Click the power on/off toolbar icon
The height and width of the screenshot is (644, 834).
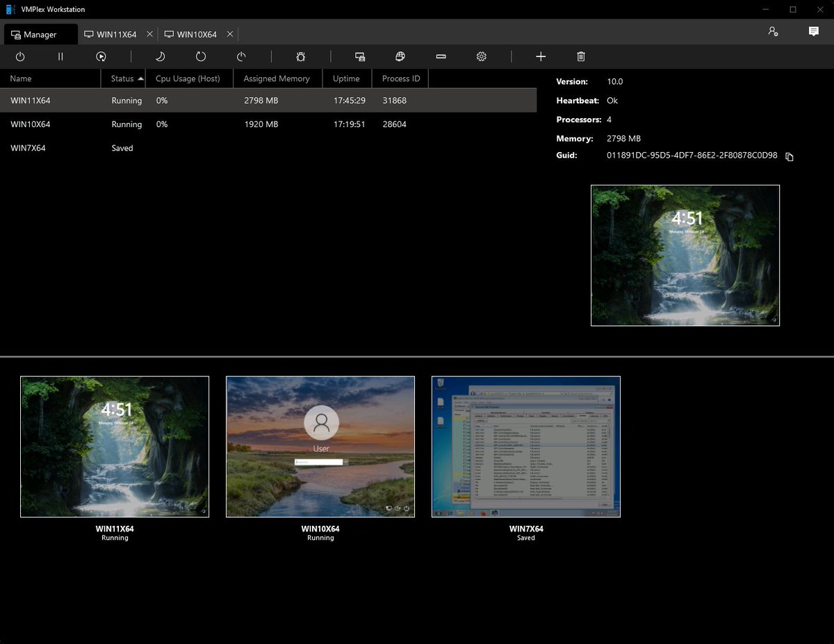20,57
